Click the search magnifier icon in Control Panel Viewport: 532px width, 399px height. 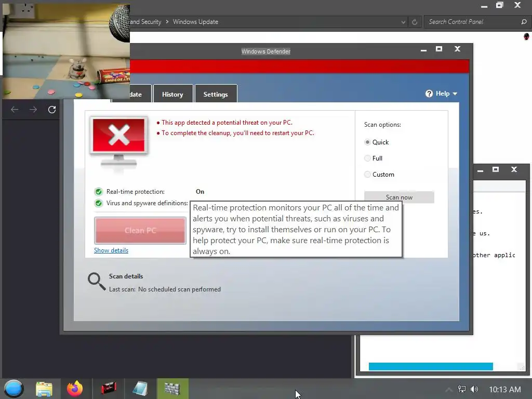click(524, 22)
